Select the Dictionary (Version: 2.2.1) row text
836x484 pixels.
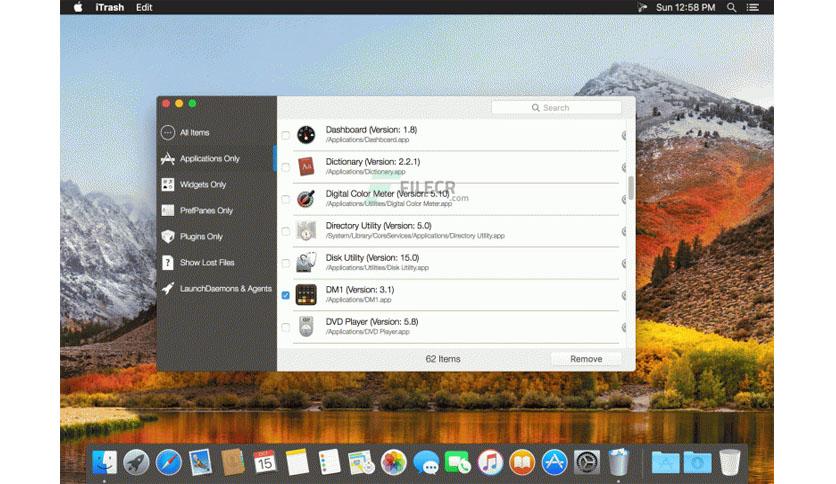point(373,162)
